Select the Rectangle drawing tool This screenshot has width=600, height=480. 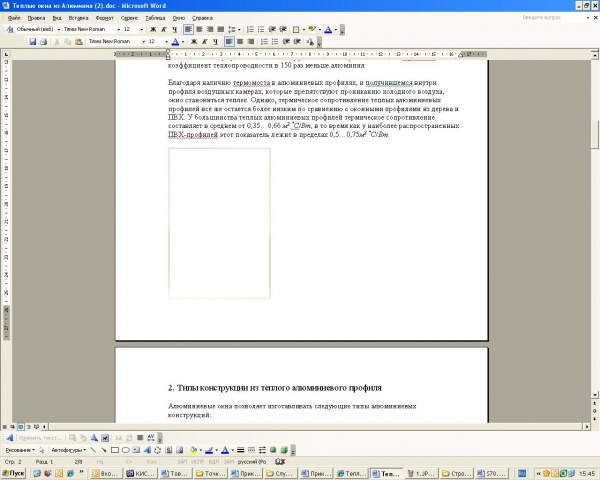pyautogui.click(x=115, y=450)
